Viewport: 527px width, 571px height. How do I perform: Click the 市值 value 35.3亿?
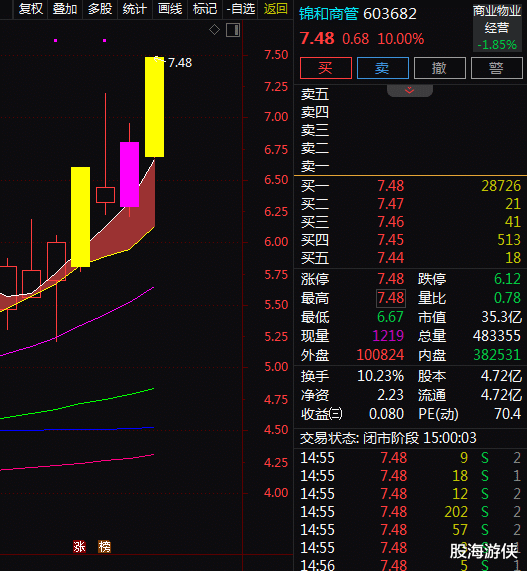(x=502, y=317)
